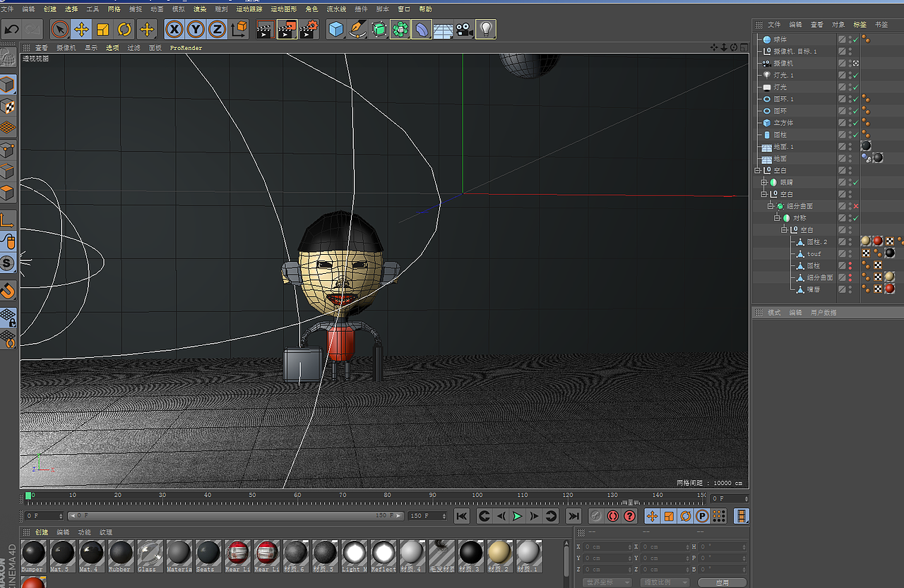Open the 帮助 menu

point(425,9)
